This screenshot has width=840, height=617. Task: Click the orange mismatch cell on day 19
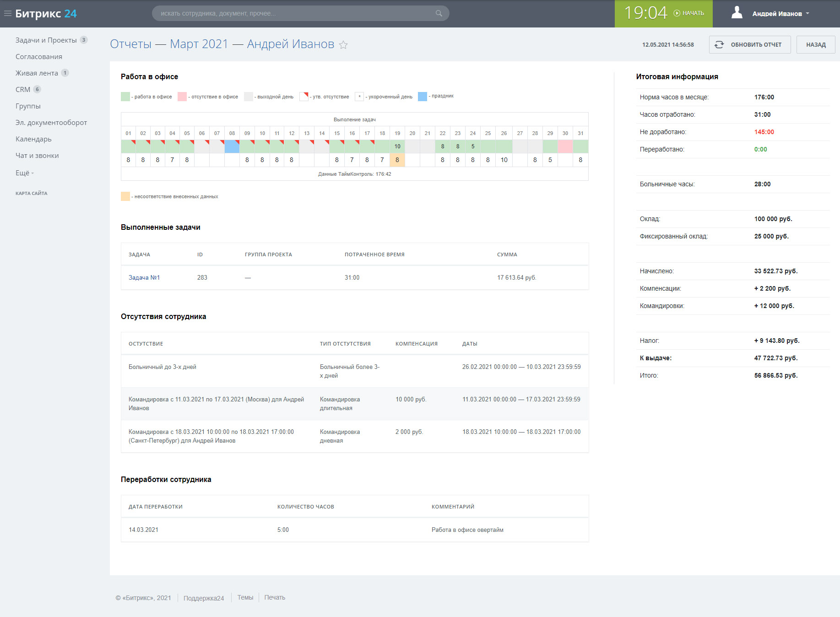[x=397, y=160]
